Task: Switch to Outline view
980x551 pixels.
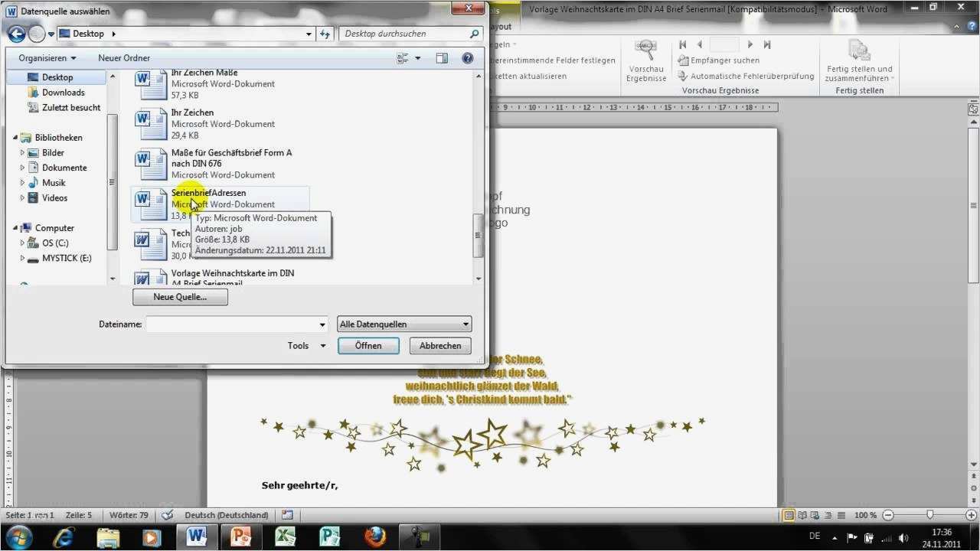Action: 828,515
